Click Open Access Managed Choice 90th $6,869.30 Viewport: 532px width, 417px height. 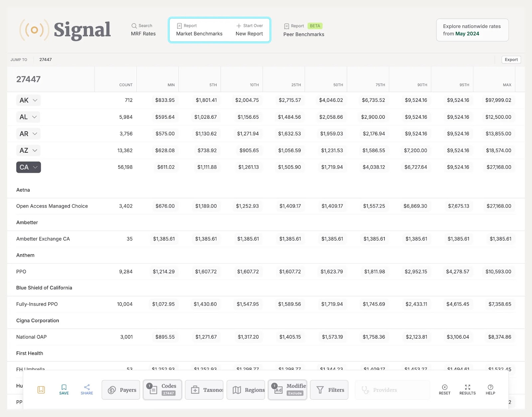tap(415, 206)
